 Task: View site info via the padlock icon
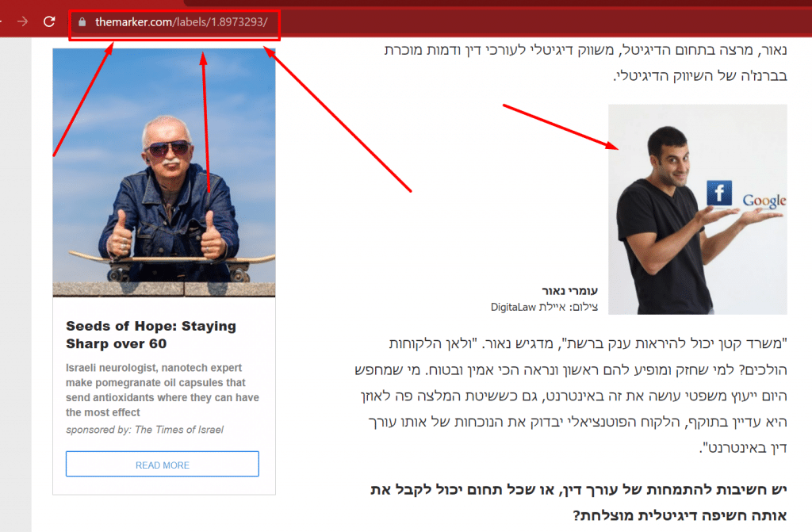82,22
